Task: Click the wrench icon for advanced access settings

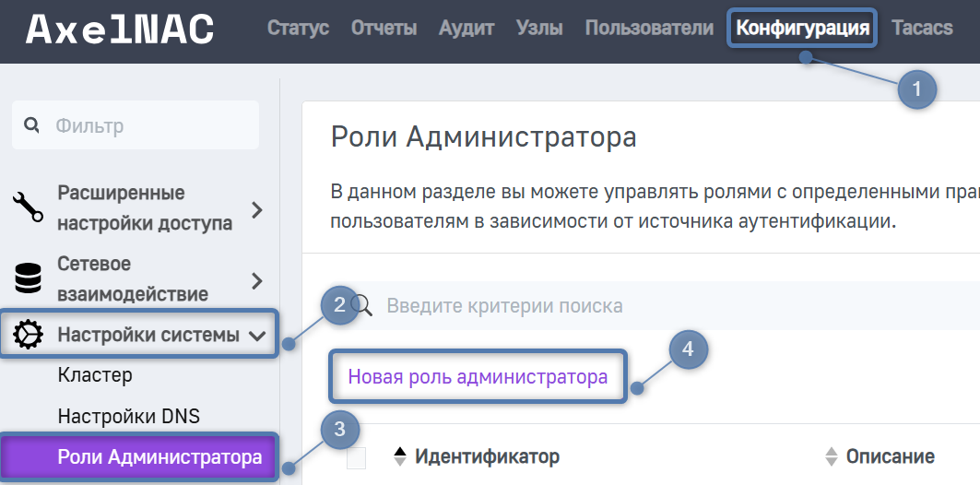Action: point(28,208)
